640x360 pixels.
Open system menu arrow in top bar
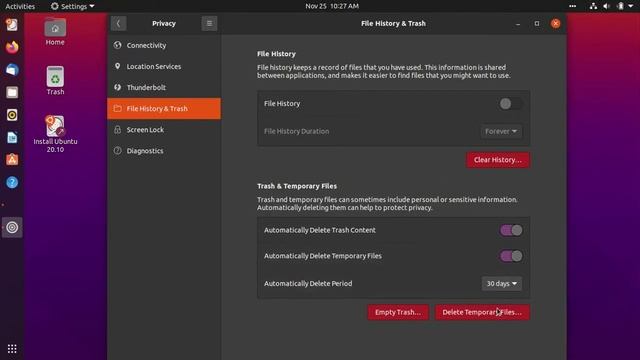coord(631,6)
